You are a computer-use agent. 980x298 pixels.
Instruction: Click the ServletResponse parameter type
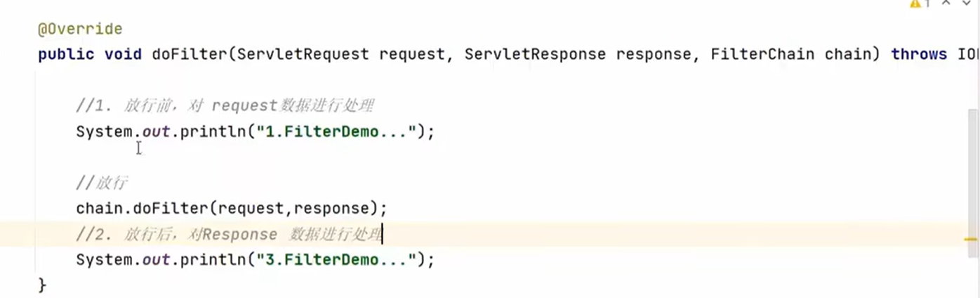[x=535, y=54]
